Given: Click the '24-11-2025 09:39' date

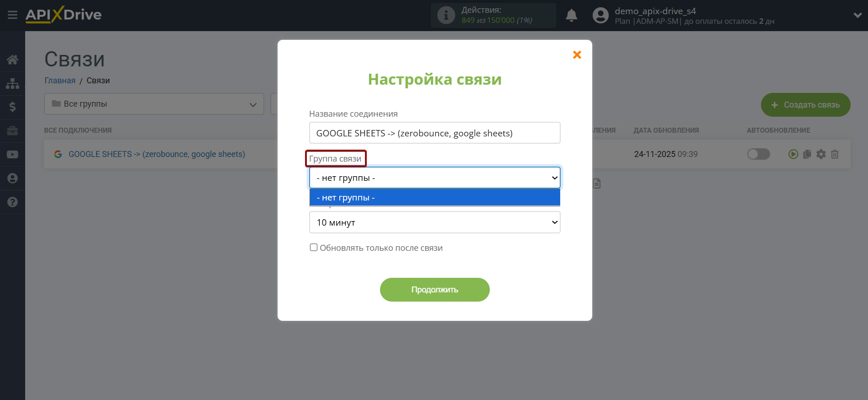Looking at the screenshot, I should 666,154.
